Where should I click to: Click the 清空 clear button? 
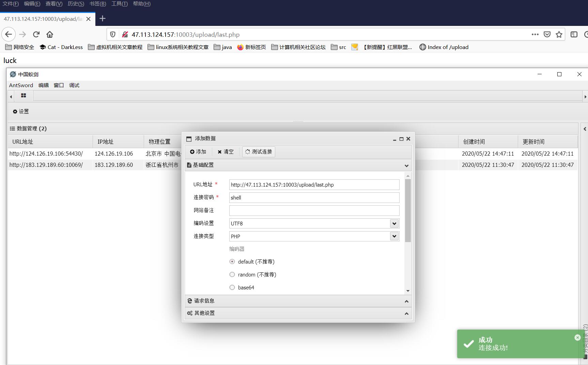coord(226,152)
